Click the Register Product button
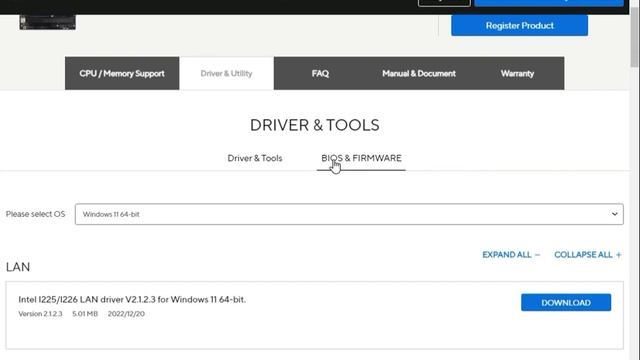This screenshot has height=360, width=640. coord(519,25)
